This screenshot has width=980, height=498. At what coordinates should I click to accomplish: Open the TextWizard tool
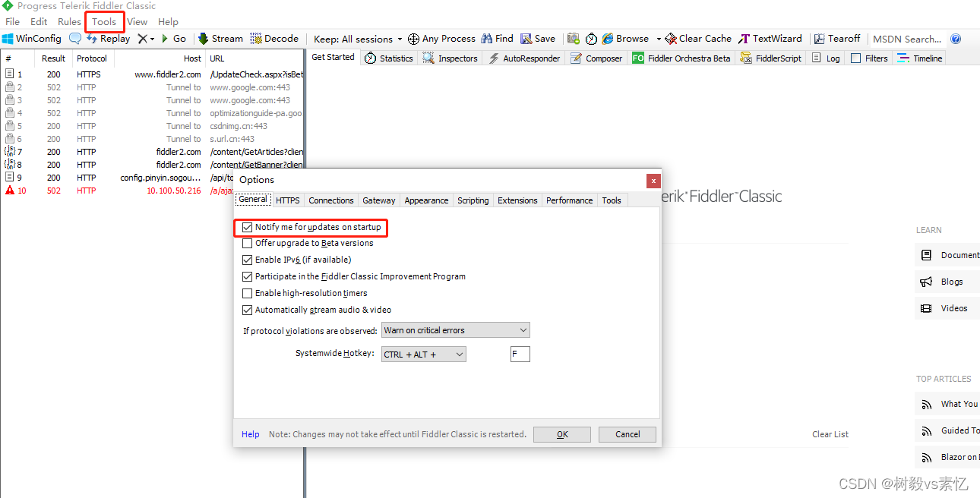click(770, 39)
